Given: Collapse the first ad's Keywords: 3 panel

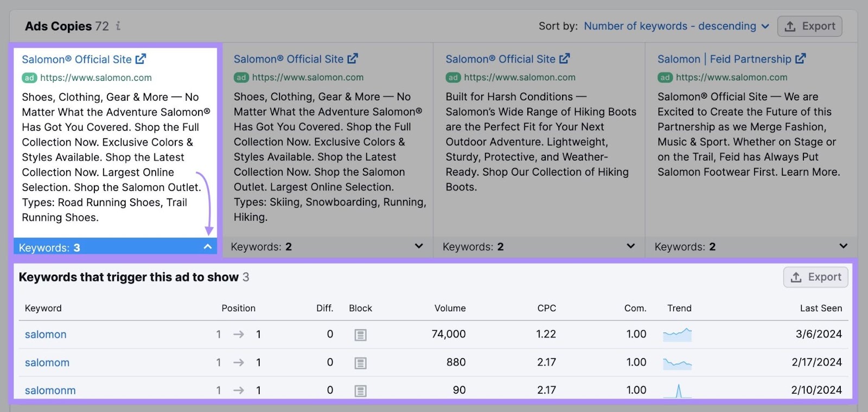Looking at the screenshot, I should [207, 247].
